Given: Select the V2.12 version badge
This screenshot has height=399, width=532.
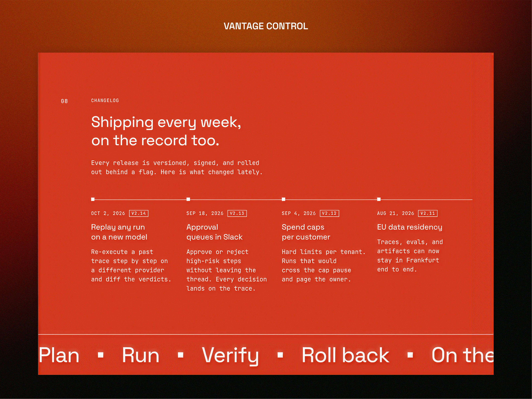Looking at the screenshot, I should point(330,213).
